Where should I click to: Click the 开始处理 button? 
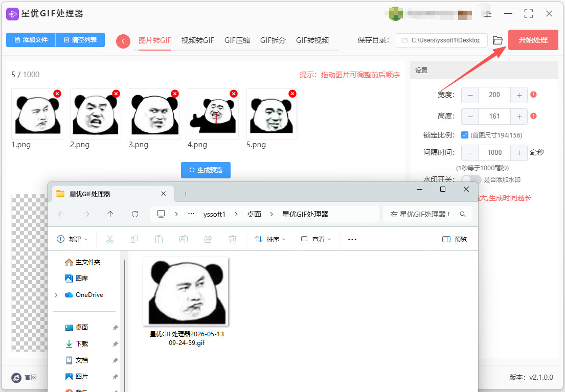point(533,40)
